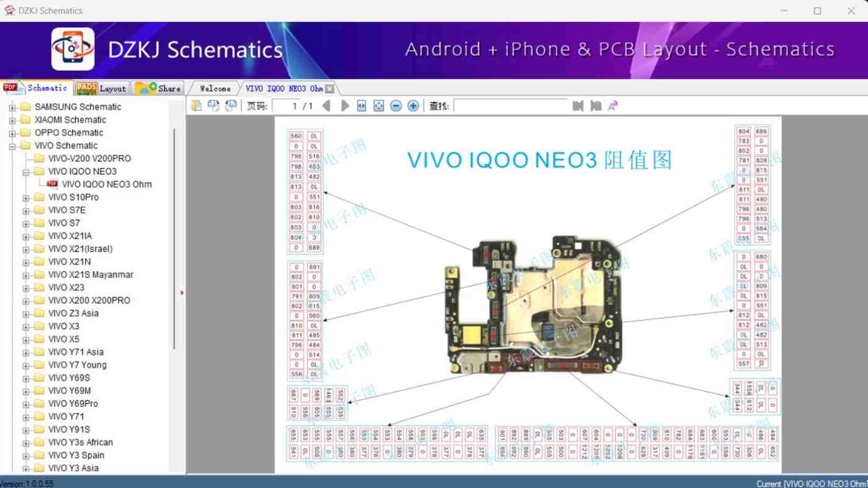
Task: Open the Share tab
Action: point(158,88)
